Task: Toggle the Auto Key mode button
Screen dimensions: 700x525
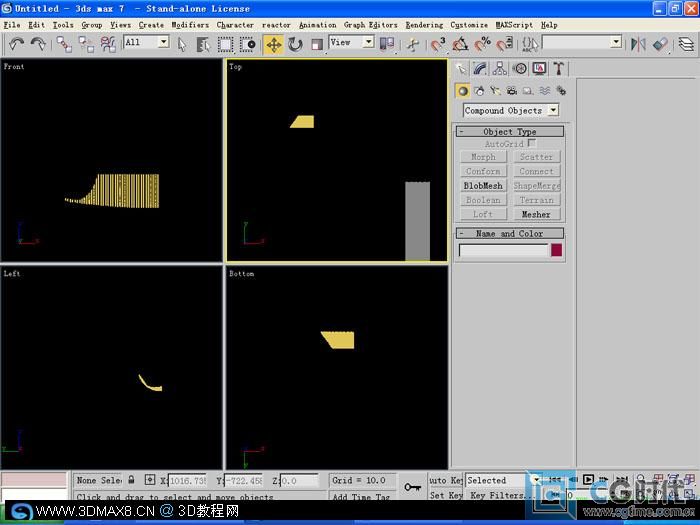Action: click(x=445, y=480)
